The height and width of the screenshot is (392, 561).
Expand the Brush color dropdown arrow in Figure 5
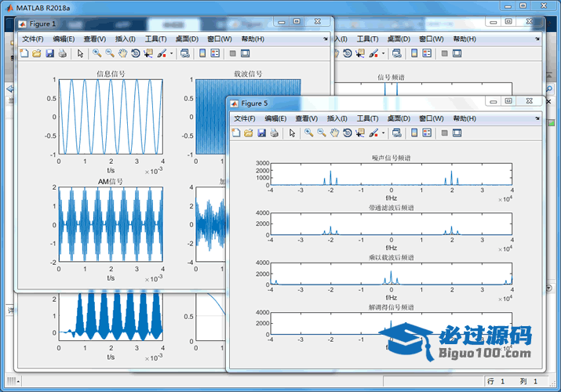384,133
